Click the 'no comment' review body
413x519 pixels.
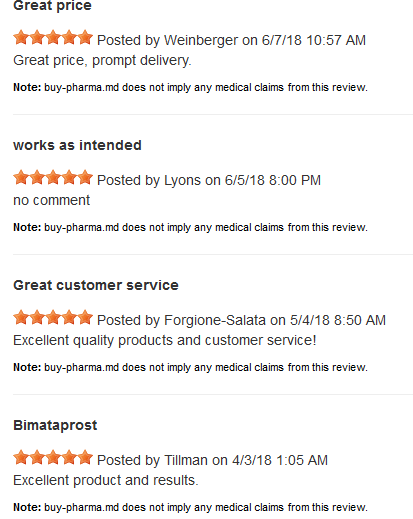coord(52,200)
